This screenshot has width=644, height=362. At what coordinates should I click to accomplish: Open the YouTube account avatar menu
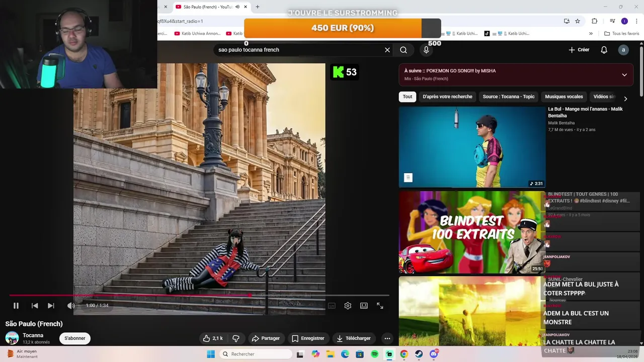coord(623,50)
